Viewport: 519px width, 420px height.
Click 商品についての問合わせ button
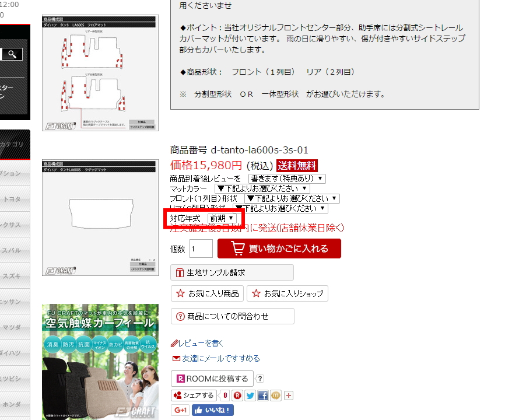coord(232,316)
